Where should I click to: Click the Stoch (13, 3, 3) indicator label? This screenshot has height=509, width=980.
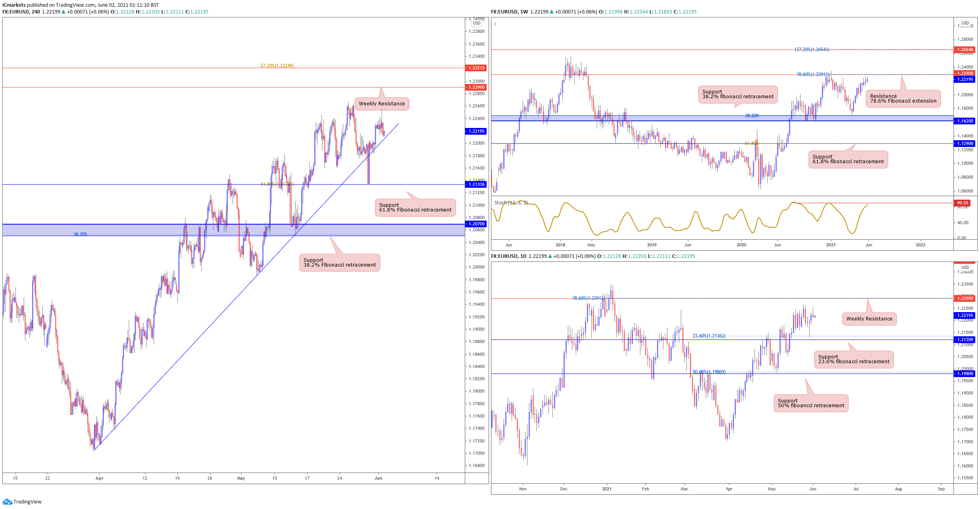[x=511, y=203]
